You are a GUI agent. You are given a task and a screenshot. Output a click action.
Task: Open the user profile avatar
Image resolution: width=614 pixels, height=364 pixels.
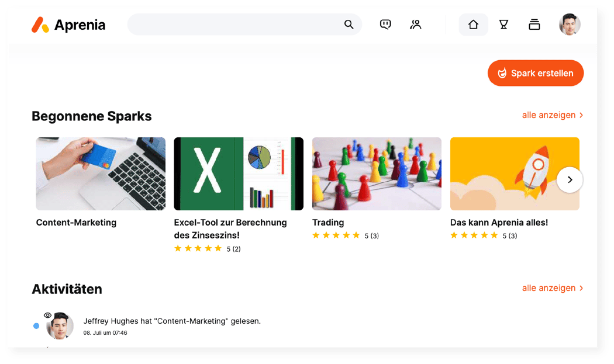click(570, 25)
